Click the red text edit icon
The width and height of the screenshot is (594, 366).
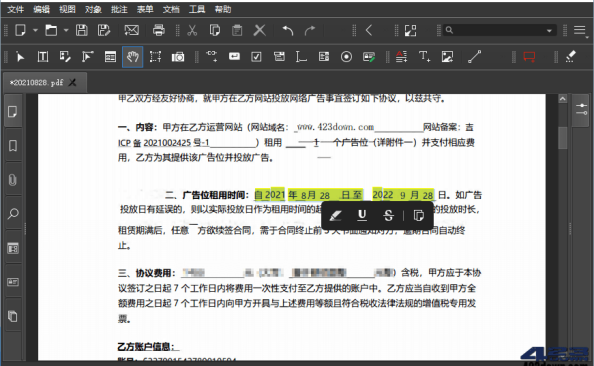[402, 57]
